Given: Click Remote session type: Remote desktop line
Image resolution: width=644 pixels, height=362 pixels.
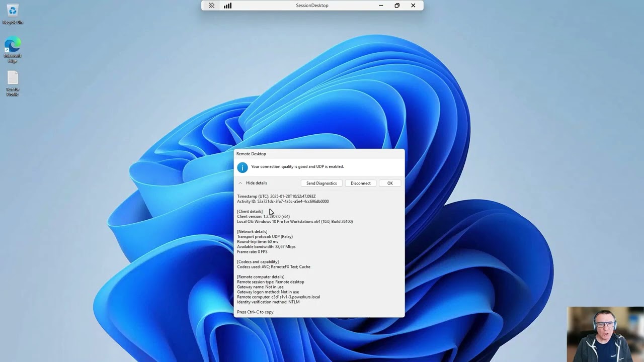Looking at the screenshot, I should point(271,282).
